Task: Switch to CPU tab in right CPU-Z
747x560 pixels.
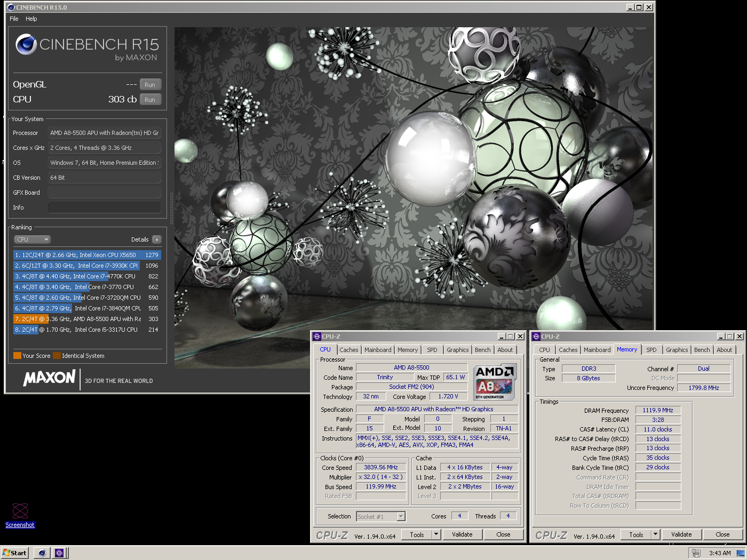Action: [x=544, y=350]
